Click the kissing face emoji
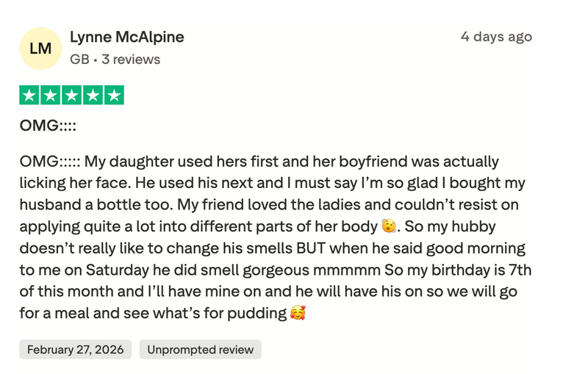The image size is (588, 374). 389,226
